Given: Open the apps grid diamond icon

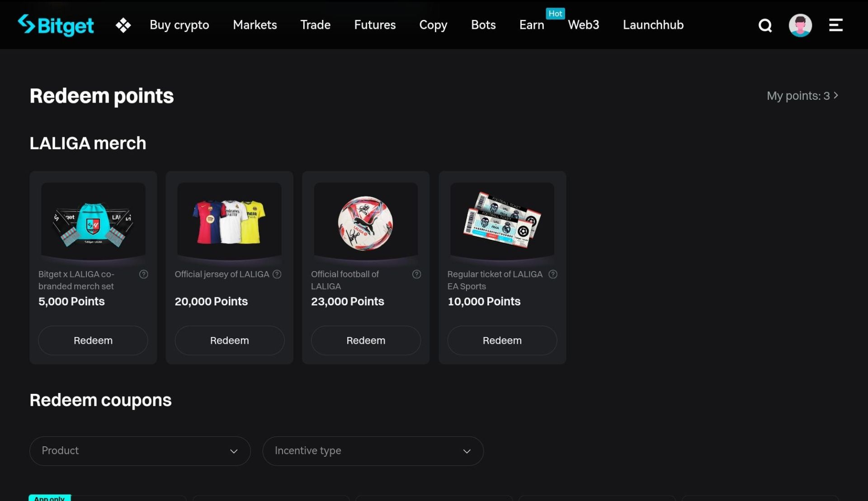Looking at the screenshot, I should pyautogui.click(x=123, y=25).
